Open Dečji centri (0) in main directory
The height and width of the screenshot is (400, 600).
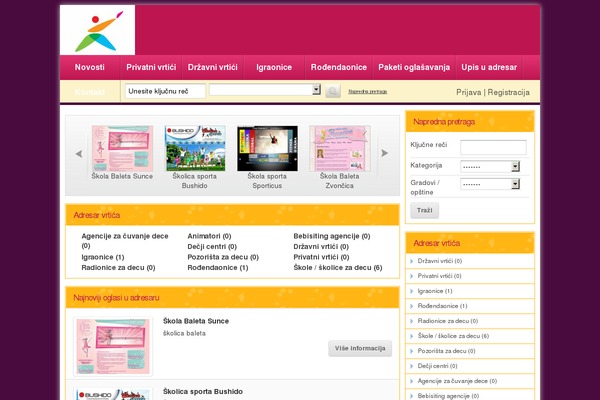click(212, 247)
